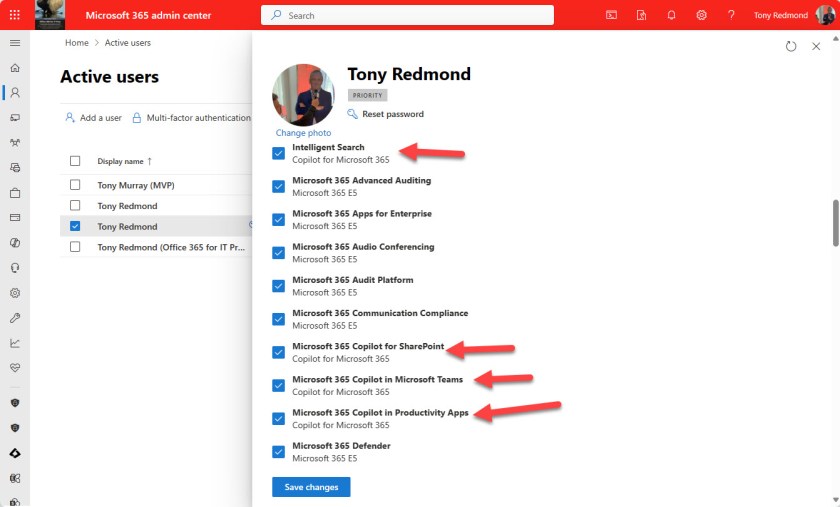Click Add a user
The width and height of the screenshot is (840, 507).
point(93,117)
